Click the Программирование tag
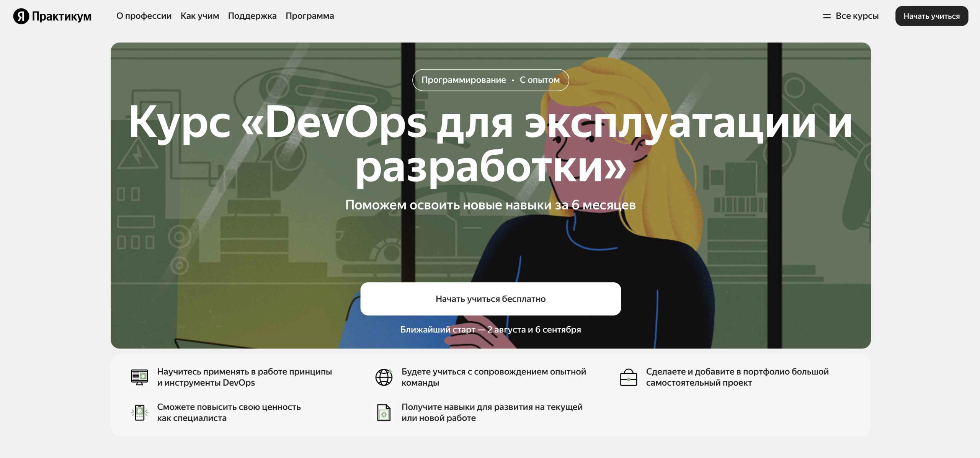 coord(464,80)
